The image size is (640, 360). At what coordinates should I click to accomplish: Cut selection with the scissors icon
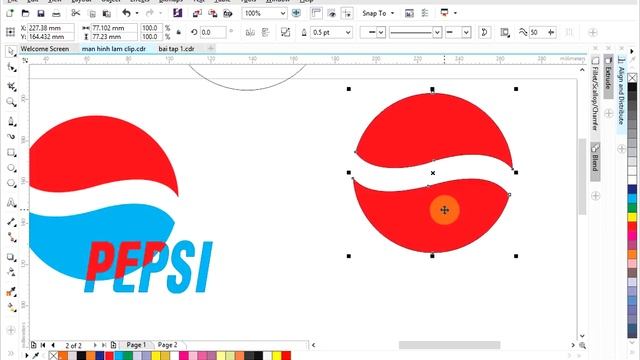(x=76, y=13)
